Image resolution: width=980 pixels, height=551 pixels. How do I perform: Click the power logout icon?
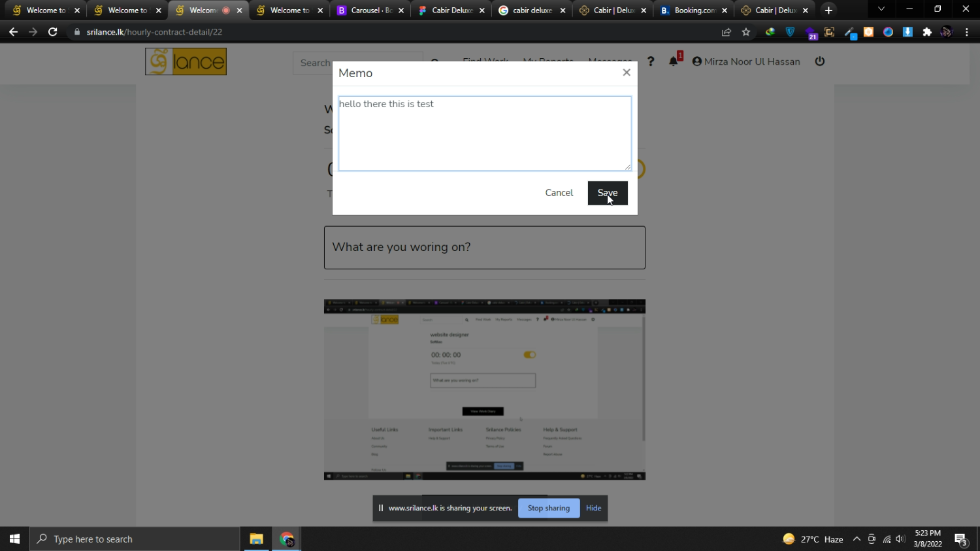click(819, 61)
